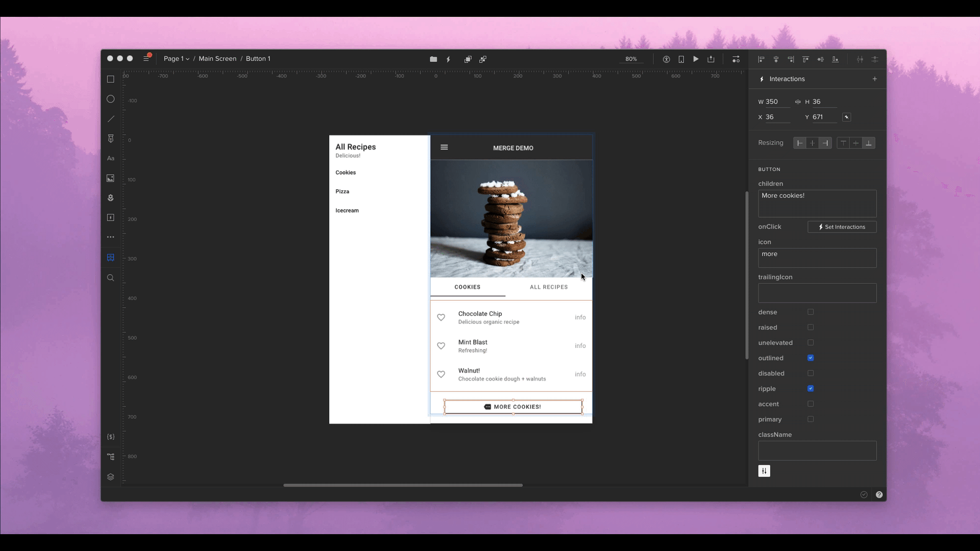Click the group elements icon
The width and height of the screenshot is (980, 551).
click(x=468, y=59)
